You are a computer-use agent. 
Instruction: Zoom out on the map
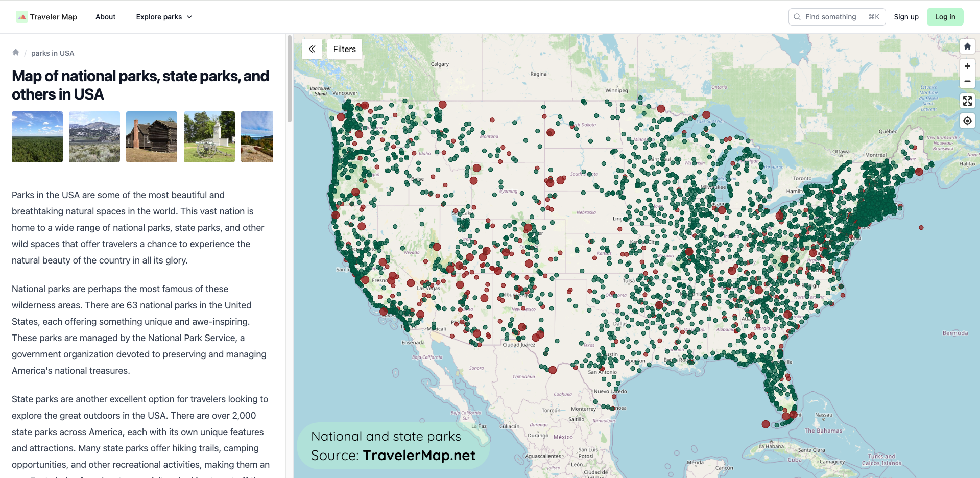967,81
